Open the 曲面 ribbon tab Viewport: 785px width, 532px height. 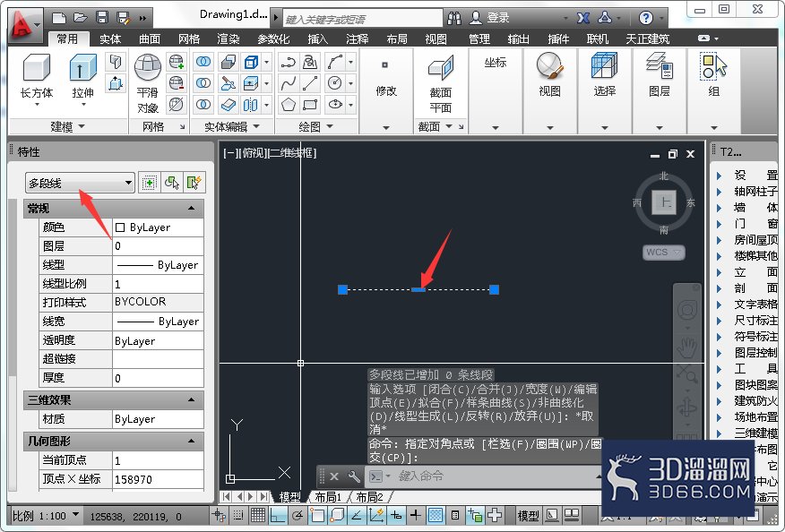(150, 39)
